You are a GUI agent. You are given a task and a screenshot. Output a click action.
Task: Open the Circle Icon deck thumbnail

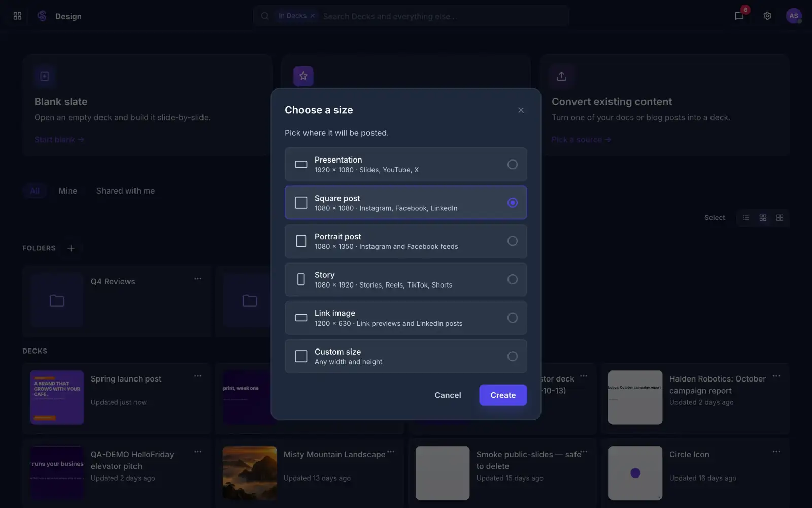[635, 473]
